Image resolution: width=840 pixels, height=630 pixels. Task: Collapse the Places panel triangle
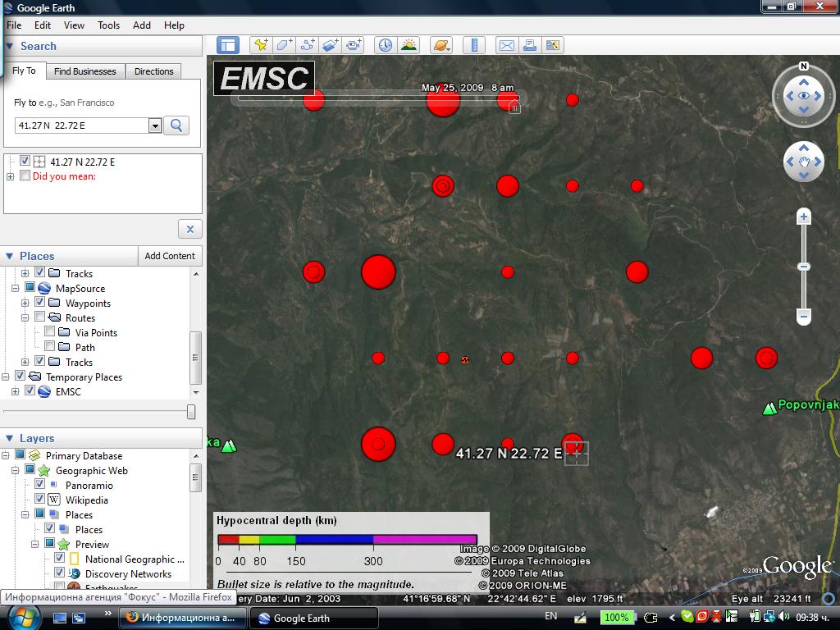click(9, 256)
